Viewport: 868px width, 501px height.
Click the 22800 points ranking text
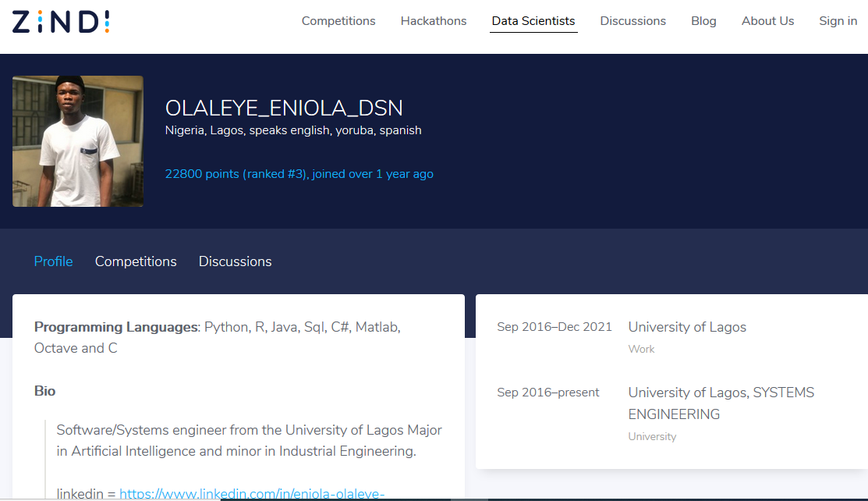[299, 174]
